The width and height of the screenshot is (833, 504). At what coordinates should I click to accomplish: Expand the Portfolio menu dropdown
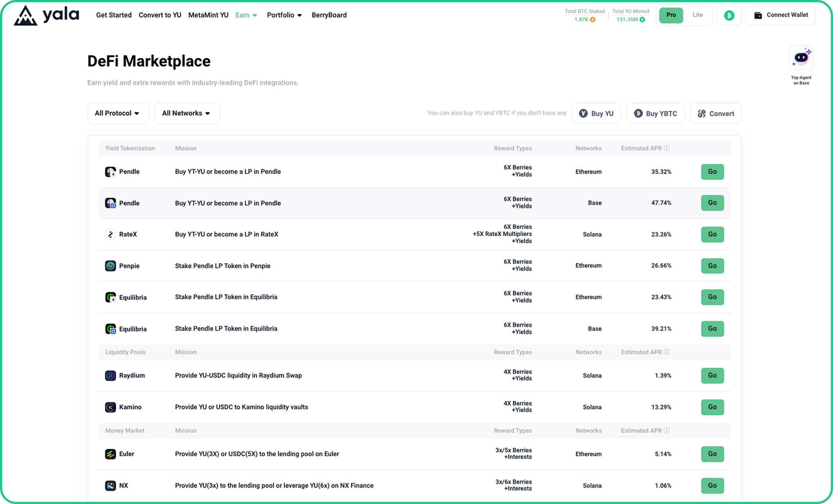click(x=284, y=15)
